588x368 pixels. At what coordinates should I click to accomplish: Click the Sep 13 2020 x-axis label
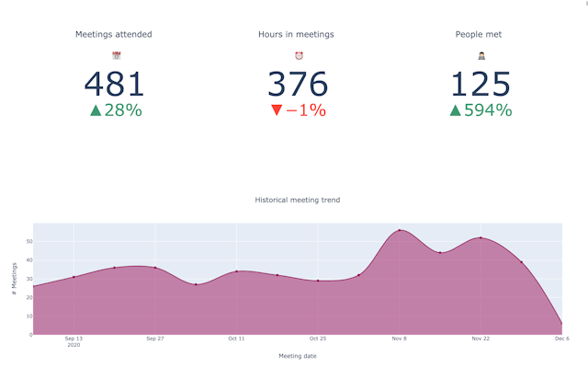[74, 341]
